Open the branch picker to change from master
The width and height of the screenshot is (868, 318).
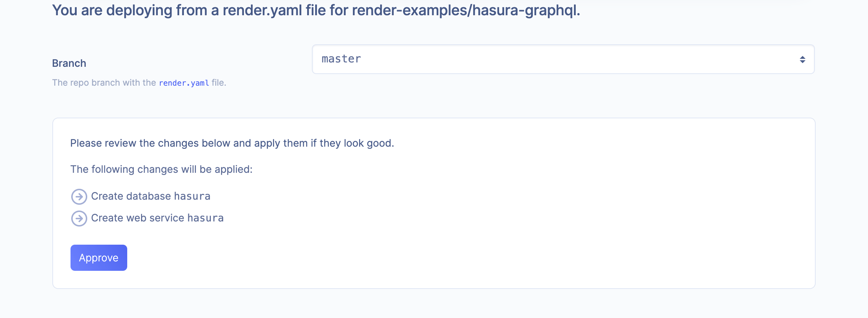563,59
